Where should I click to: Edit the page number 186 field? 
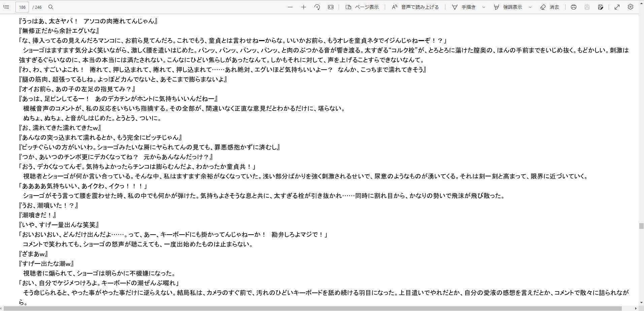tap(22, 7)
